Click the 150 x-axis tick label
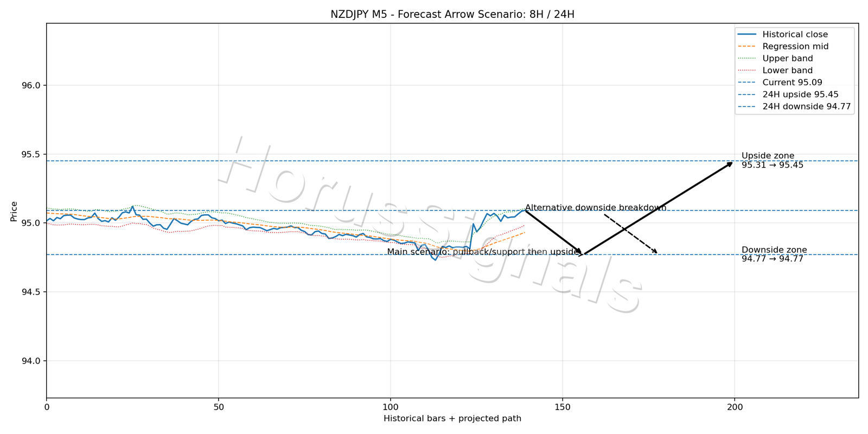This screenshot has width=868, height=434. [x=563, y=406]
